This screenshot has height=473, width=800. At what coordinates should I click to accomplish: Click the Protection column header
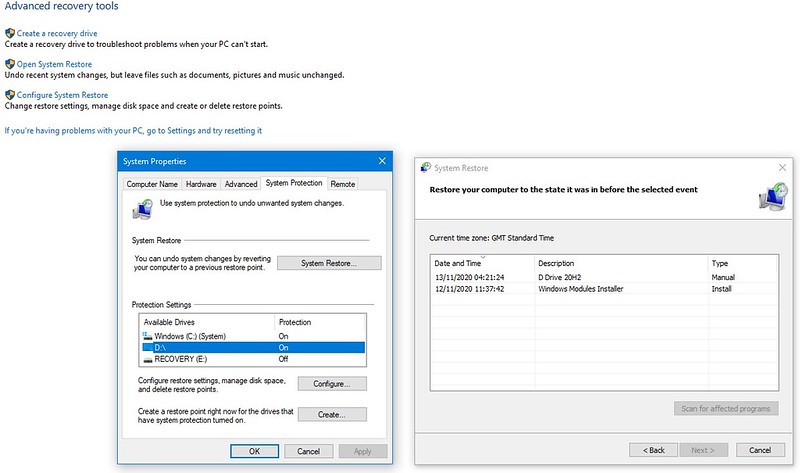(320, 322)
